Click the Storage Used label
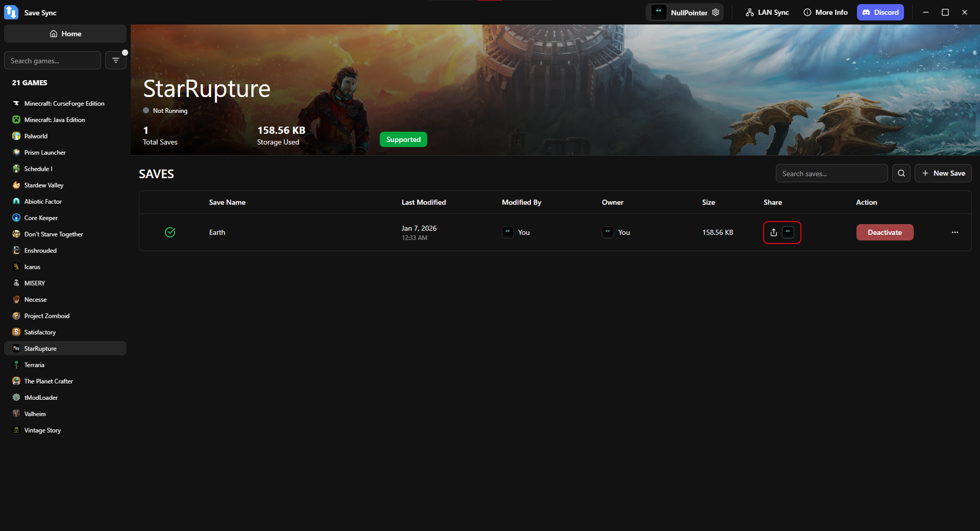980x531 pixels. (x=278, y=142)
